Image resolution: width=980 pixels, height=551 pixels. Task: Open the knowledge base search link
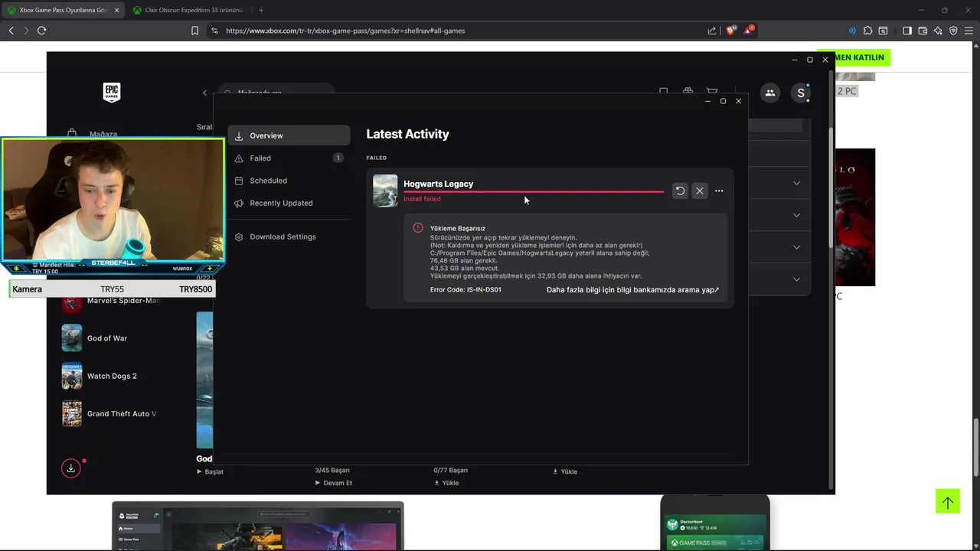[x=632, y=290]
